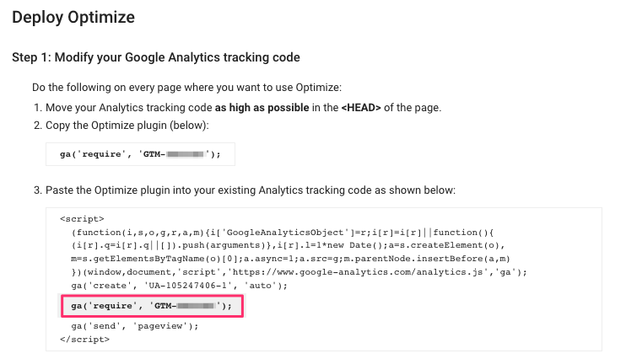
Task: Click the pink-highlighted ga('require') code line
Action: click(x=151, y=305)
